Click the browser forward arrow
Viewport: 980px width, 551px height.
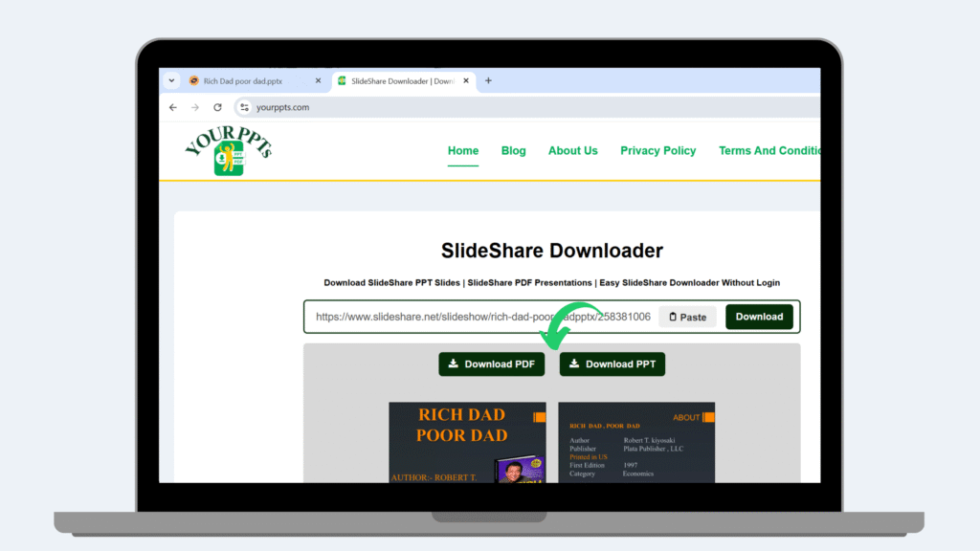[195, 107]
